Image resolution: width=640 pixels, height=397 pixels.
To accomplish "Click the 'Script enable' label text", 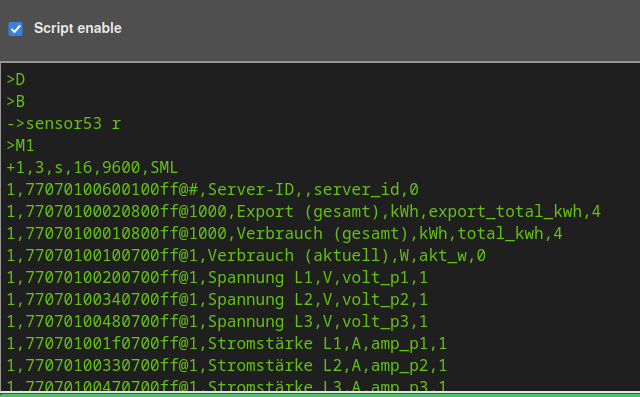I will (78, 28).
